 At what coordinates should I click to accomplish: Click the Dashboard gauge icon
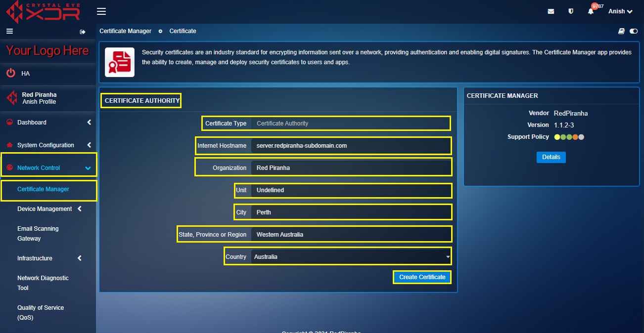pos(9,123)
